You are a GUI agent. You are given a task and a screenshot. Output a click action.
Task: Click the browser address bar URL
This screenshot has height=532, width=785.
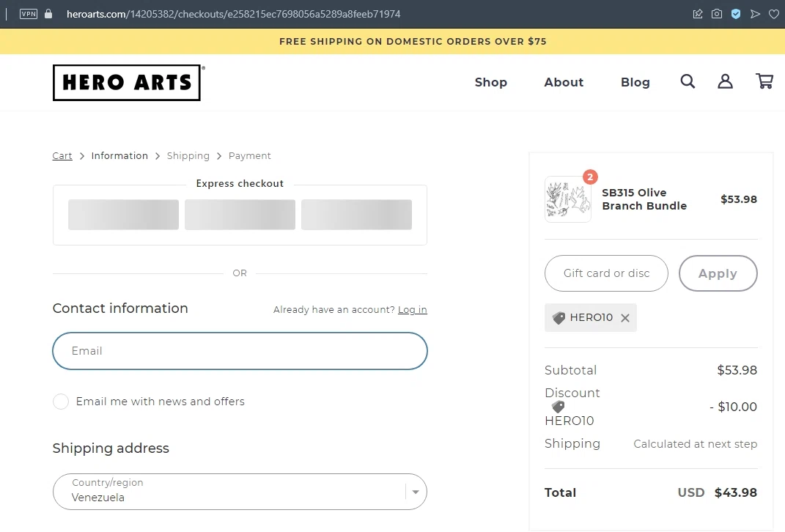(233, 14)
